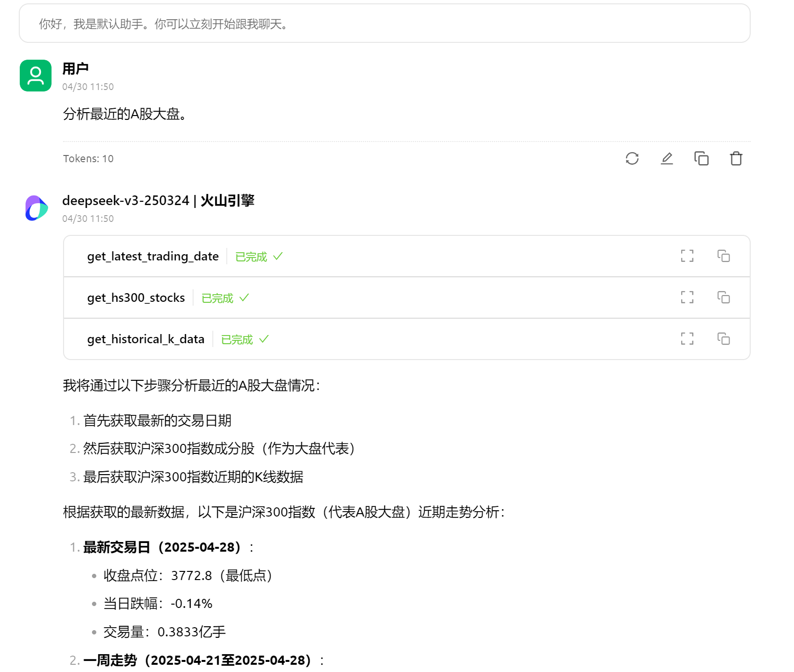Copy the user message with copy icon
Viewport: 794px width, 672px height.
pyautogui.click(x=702, y=158)
